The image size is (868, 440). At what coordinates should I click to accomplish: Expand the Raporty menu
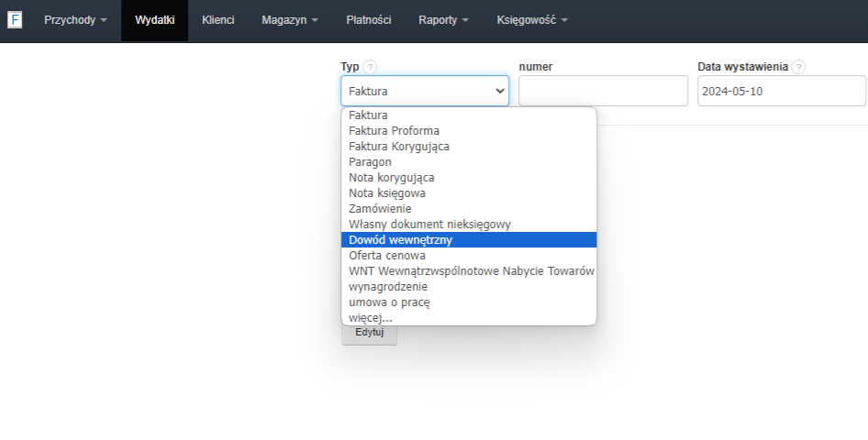[x=443, y=20]
